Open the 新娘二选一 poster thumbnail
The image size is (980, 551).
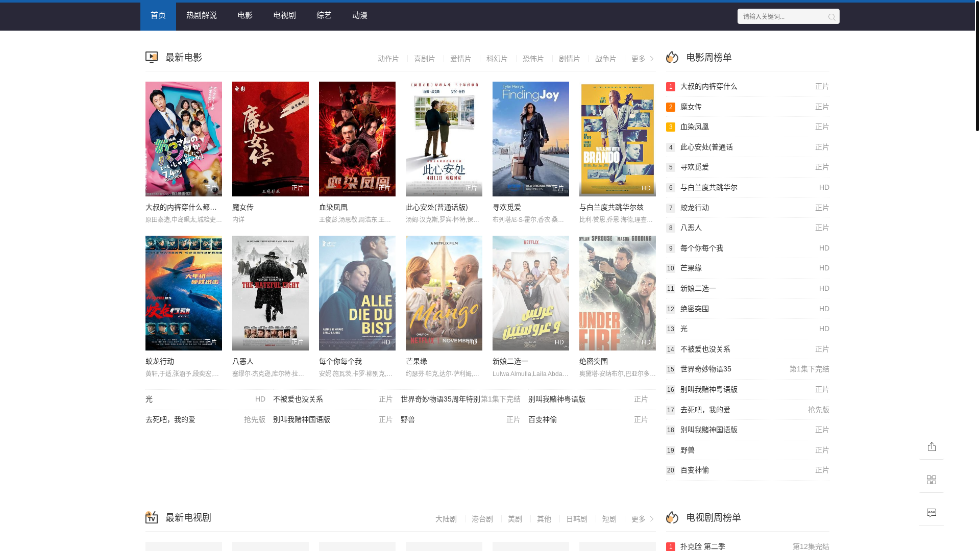[531, 293]
